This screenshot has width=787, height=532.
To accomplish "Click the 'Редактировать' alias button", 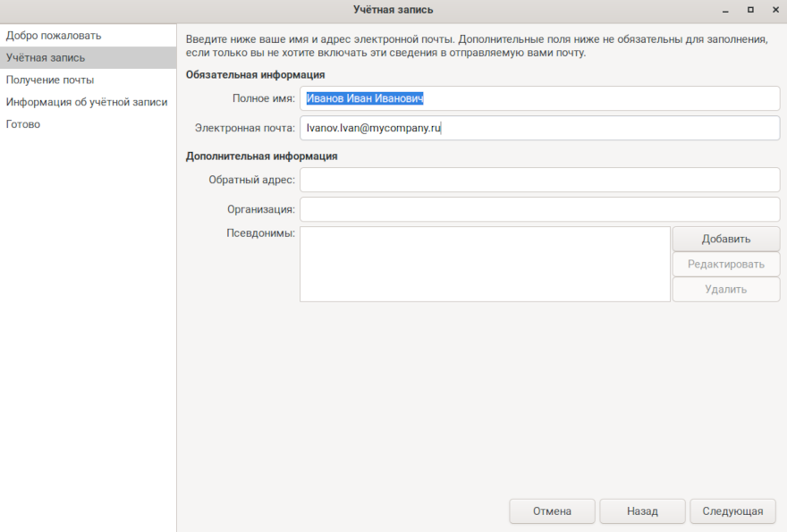I will coord(725,265).
